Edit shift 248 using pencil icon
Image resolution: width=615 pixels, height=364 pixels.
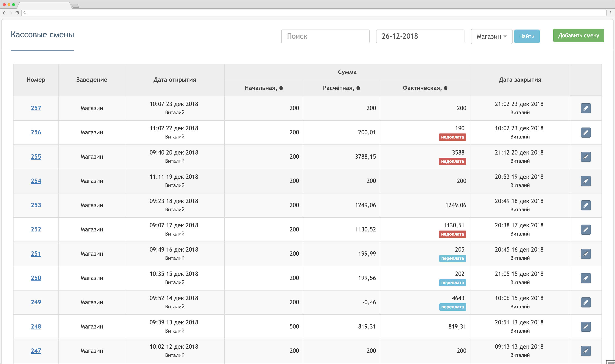click(585, 327)
